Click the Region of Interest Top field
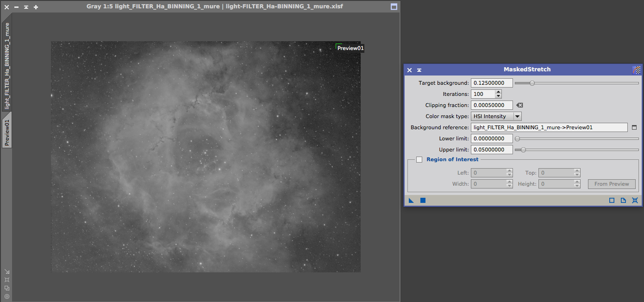644x302 pixels. click(556, 173)
